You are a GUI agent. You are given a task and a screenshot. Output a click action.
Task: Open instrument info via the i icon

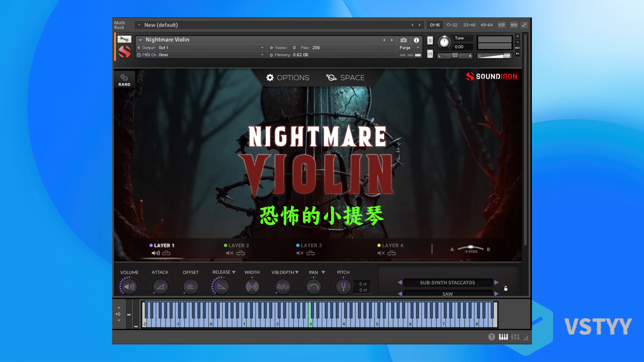point(417,40)
